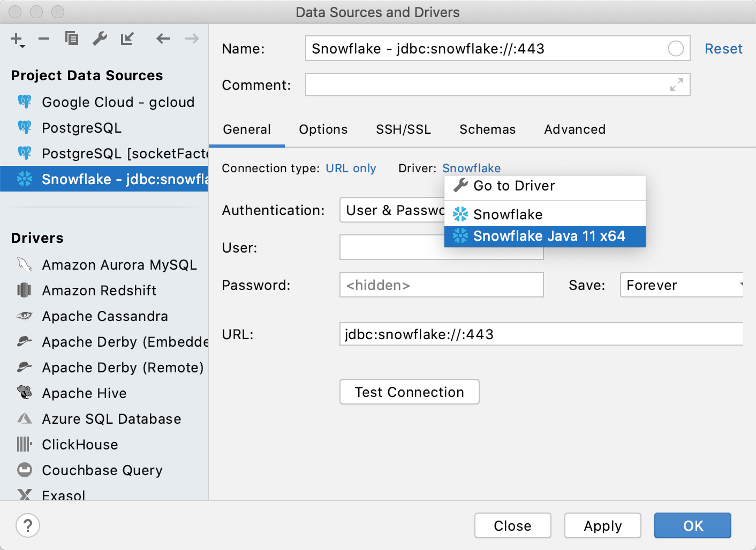Switch to the Options tab
This screenshot has height=550, width=756.
click(x=323, y=129)
